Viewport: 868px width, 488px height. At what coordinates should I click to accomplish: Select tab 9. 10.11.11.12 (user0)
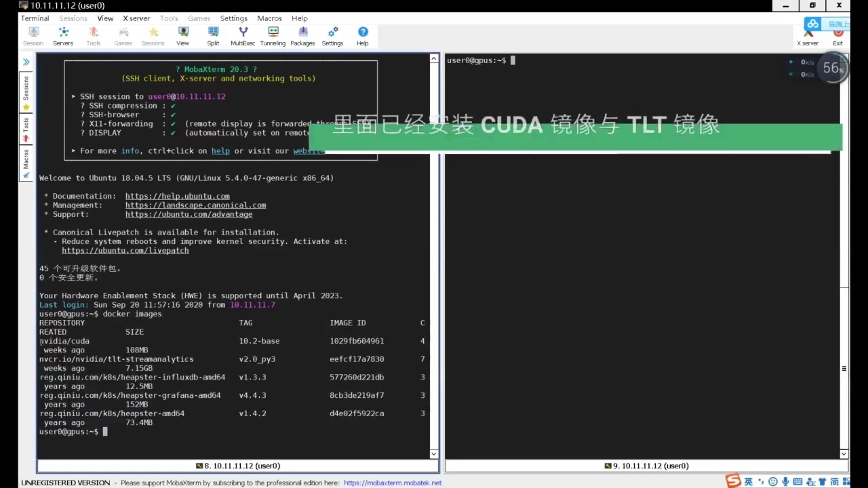[646, 466]
